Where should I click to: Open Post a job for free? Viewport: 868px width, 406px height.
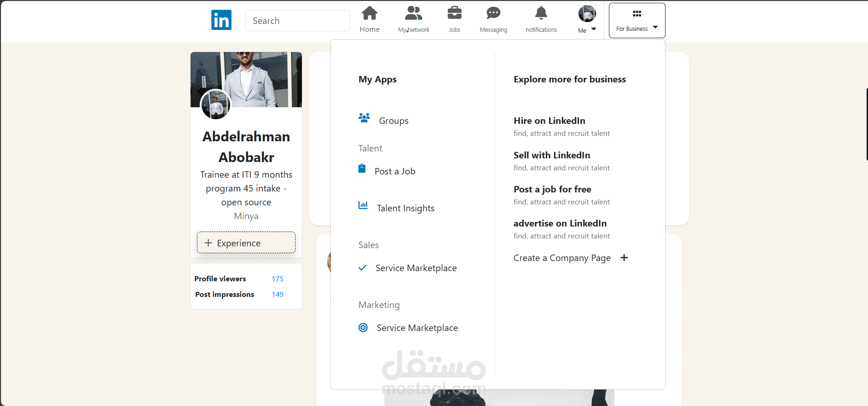pyautogui.click(x=552, y=189)
